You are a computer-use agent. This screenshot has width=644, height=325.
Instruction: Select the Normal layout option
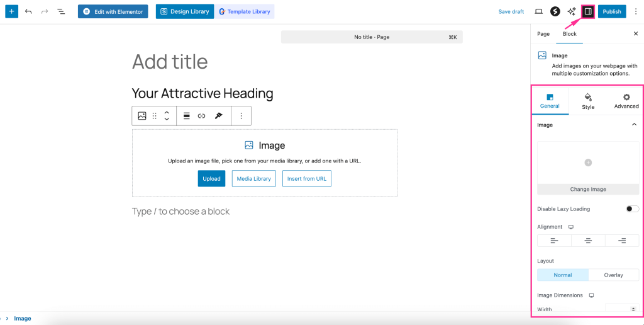pos(563,275)
